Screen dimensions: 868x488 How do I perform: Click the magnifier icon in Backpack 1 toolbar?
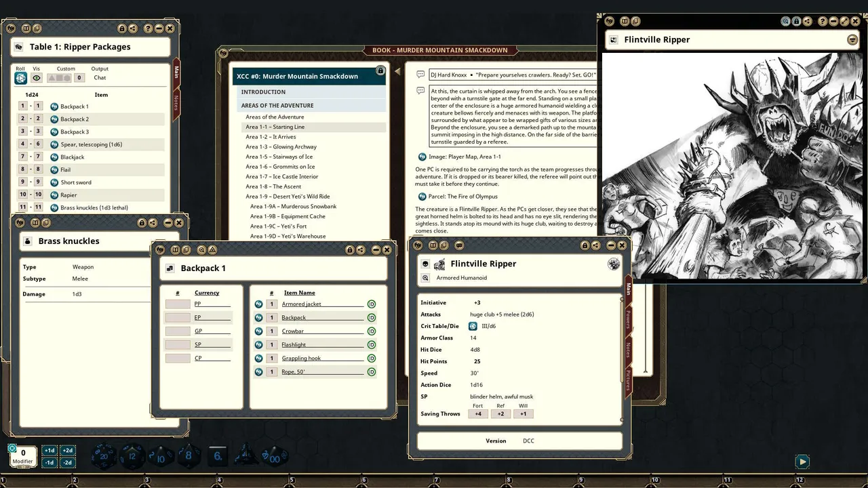pos(201,249)
